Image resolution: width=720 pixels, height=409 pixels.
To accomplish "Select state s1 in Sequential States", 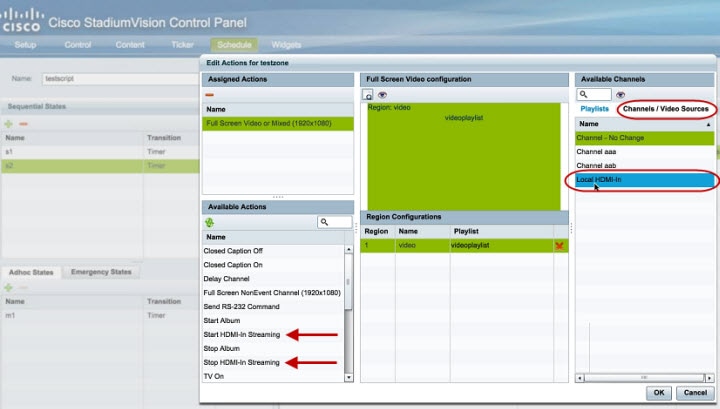I will click(100, 151).
